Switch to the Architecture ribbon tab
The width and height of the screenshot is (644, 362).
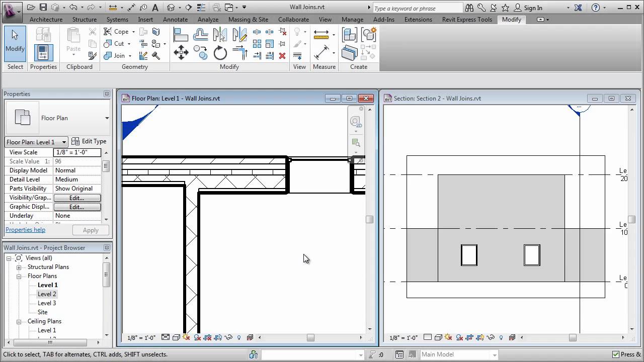[x=46, y=20]
